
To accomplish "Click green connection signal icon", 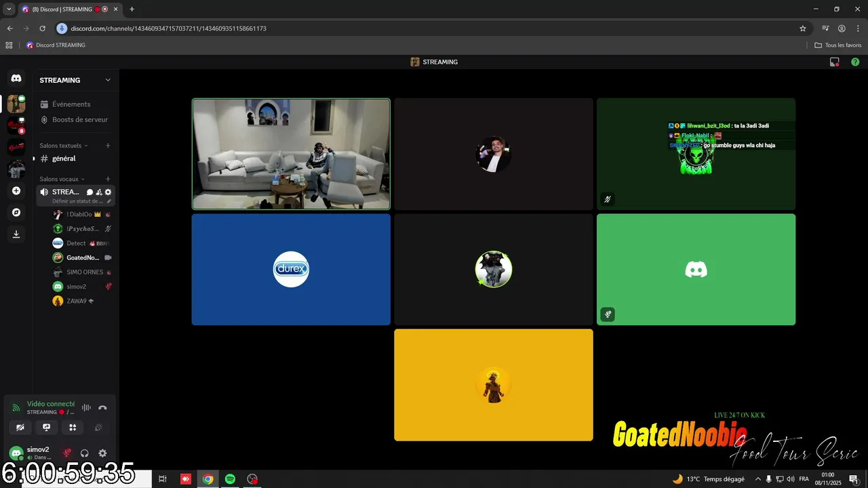I will tap(16, 408).
